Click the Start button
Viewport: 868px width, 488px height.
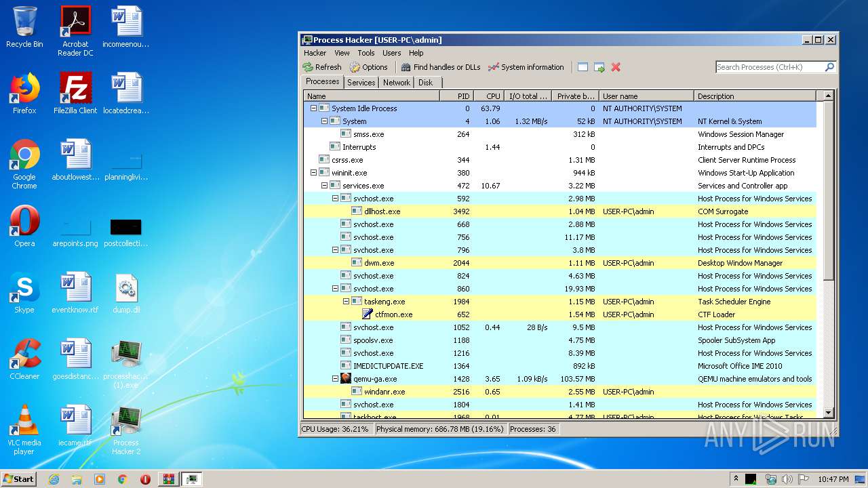pyautogui.click(x=18, y=479)
